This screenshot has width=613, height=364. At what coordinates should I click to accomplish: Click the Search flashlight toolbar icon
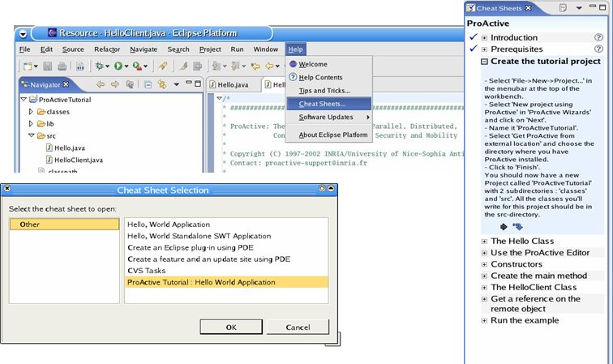[x=163, y=66]
